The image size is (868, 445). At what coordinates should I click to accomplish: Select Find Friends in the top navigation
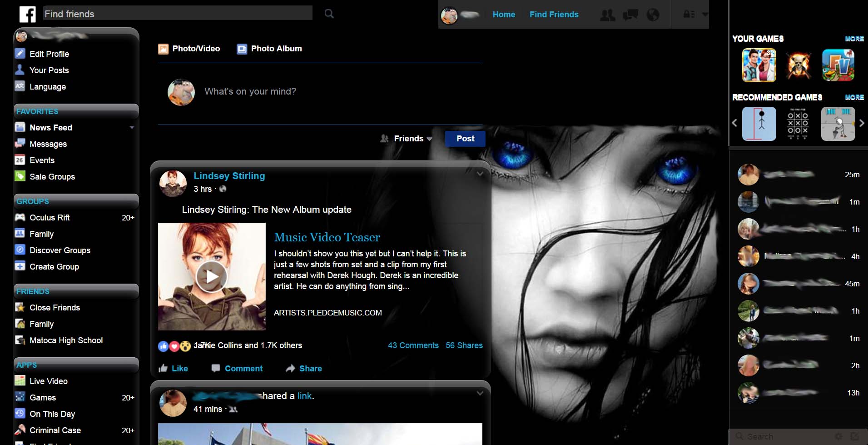click(x=554, y=14)
